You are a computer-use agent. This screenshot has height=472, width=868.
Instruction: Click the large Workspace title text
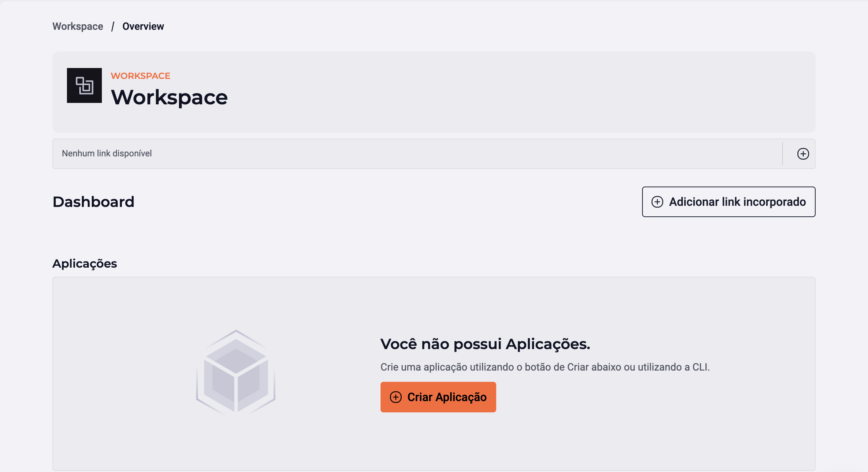(170, 97)
